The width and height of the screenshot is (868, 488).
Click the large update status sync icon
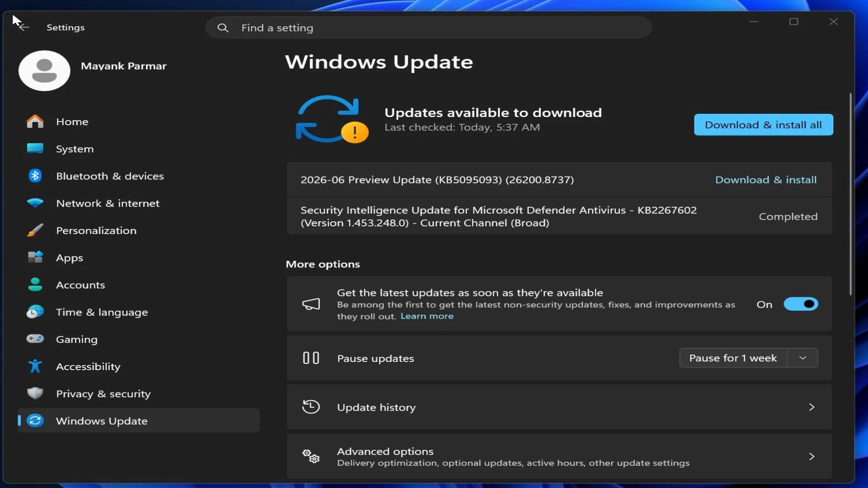pos(332,119)
